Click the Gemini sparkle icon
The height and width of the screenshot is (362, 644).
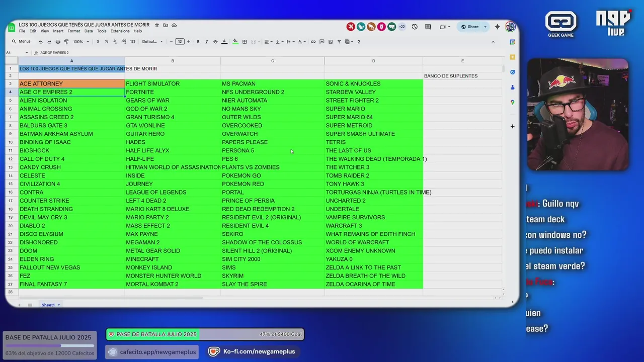point(498,27)
